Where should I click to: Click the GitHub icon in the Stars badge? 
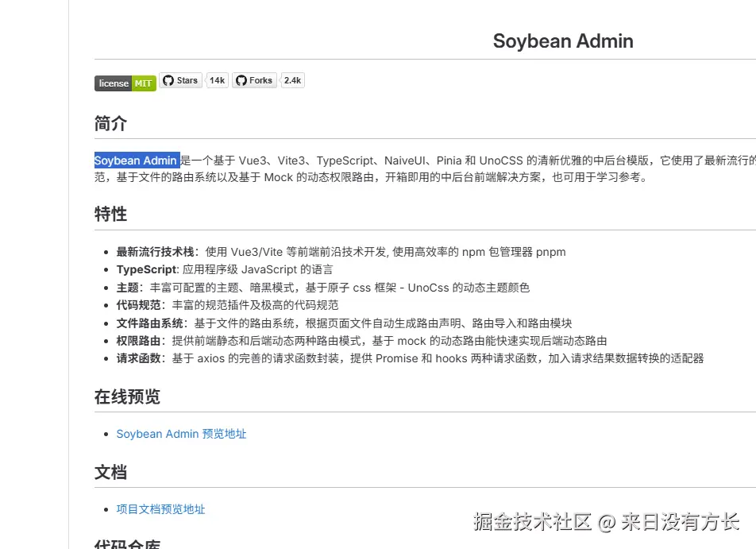[x=168, y=80]
